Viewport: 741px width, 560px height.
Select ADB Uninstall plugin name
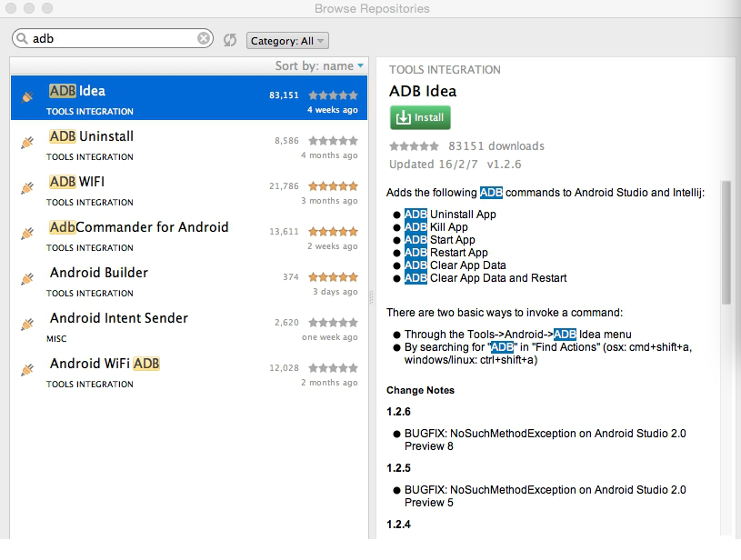(x=91, y=136)
